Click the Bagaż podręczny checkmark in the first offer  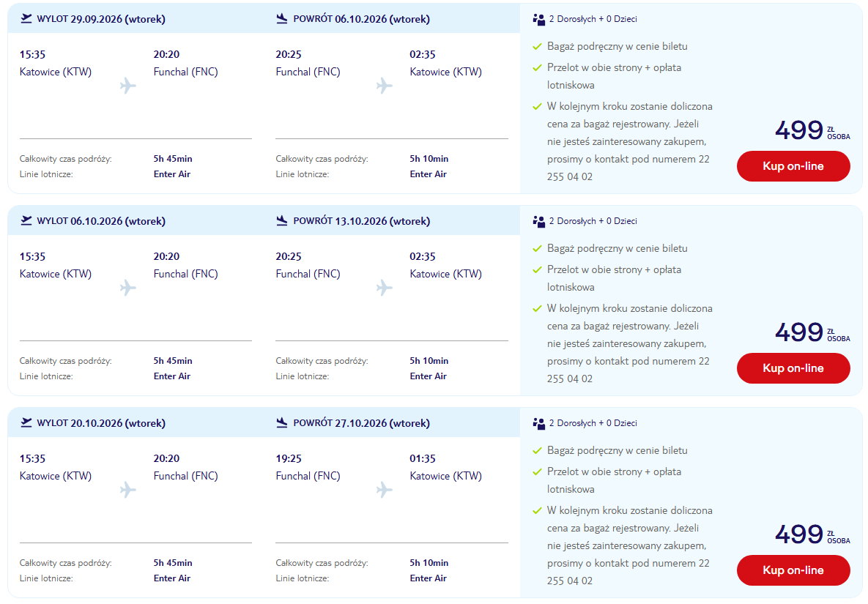(x=536, y=46)
